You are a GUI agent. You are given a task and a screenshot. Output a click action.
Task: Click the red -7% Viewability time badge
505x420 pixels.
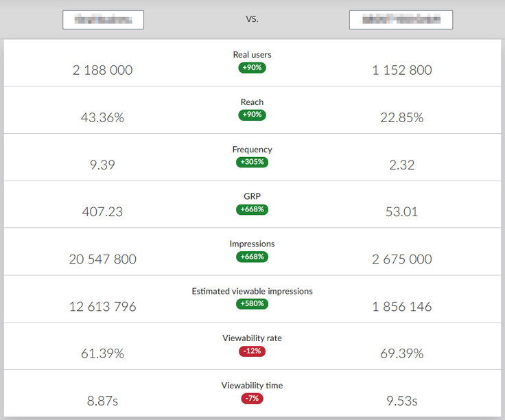point(252,399)
